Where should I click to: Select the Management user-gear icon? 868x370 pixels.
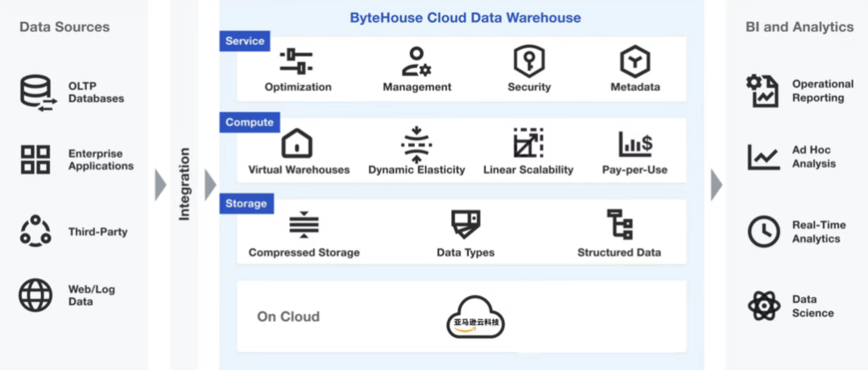pyautogui.click(x=416, y=61)
